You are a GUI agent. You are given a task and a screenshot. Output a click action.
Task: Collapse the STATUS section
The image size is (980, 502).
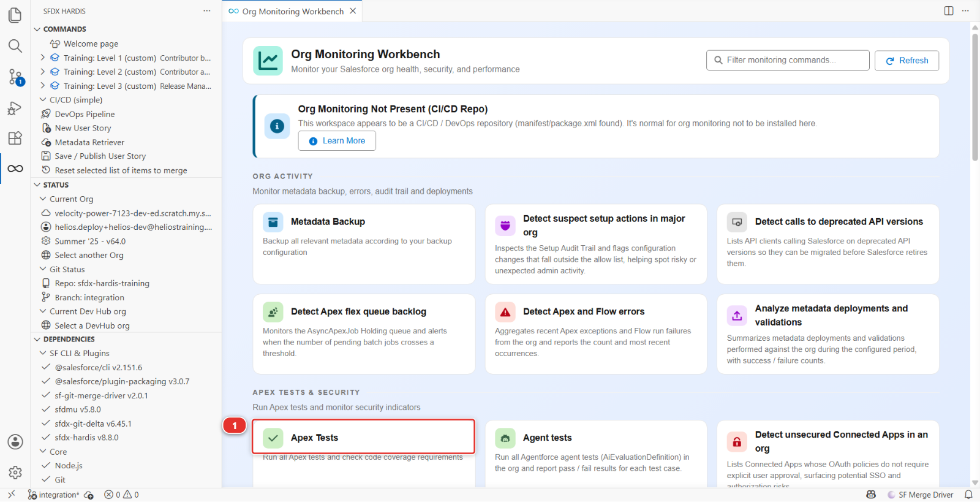tap(37, 184)
